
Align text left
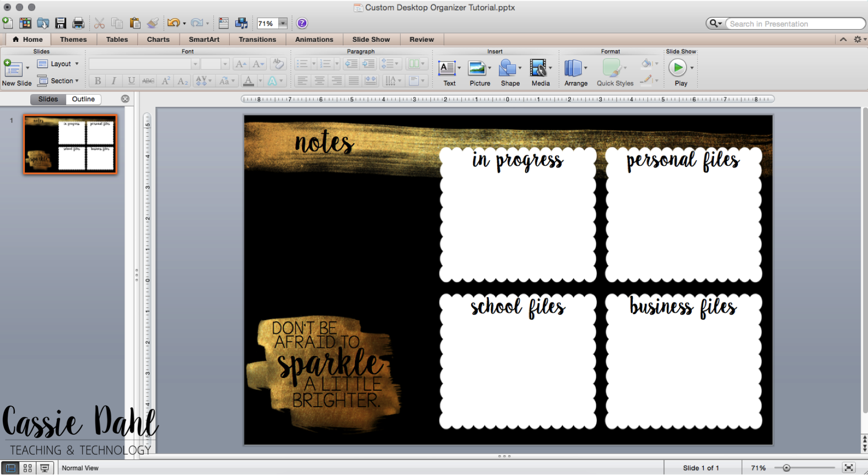click(x=302, y=81)
